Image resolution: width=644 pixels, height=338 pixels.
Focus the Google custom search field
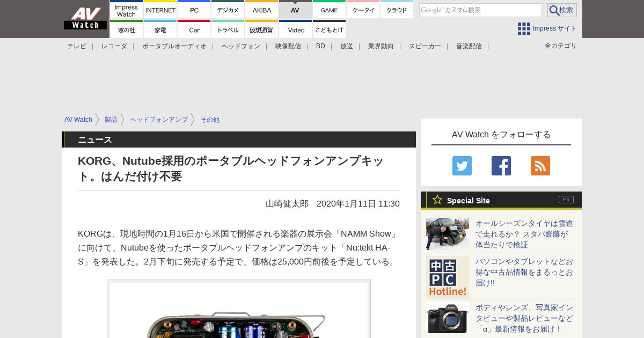[x=480, y=10]
